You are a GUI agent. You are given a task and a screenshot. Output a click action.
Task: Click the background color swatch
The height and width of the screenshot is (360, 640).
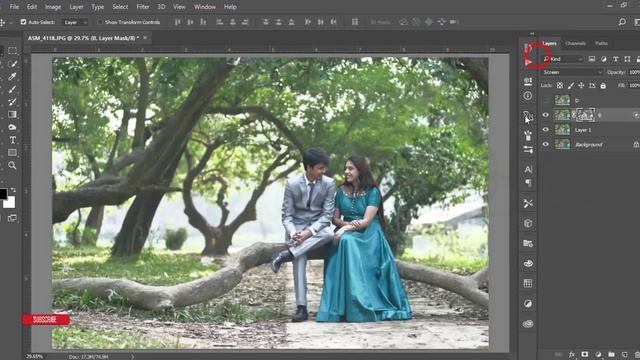point(10,202)
